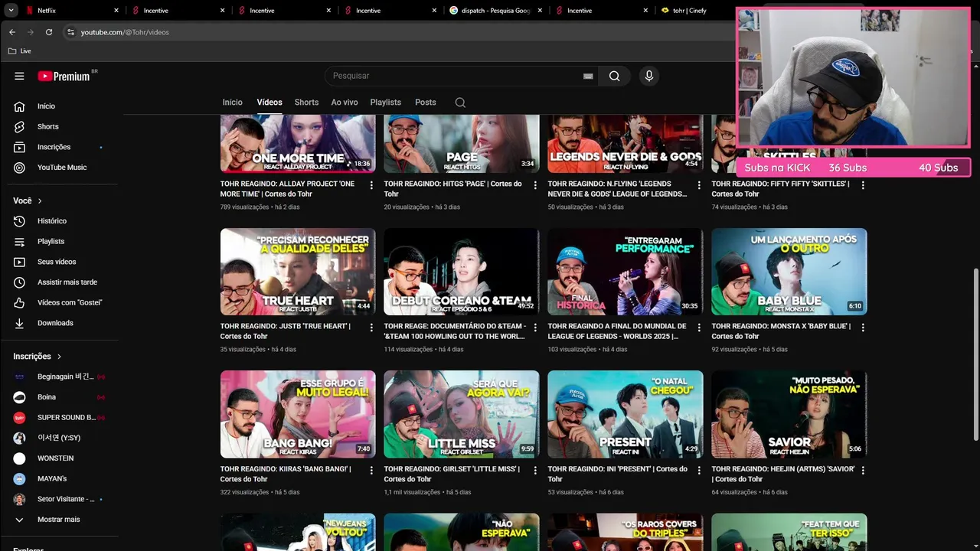Image resolution: width=980 pixels, height=551 pixels.
Task: Open video title TOHR REAGINDO: KIIRAS 'BANG BANG!'
Action: pyautogui.click(x=286, y=474)
